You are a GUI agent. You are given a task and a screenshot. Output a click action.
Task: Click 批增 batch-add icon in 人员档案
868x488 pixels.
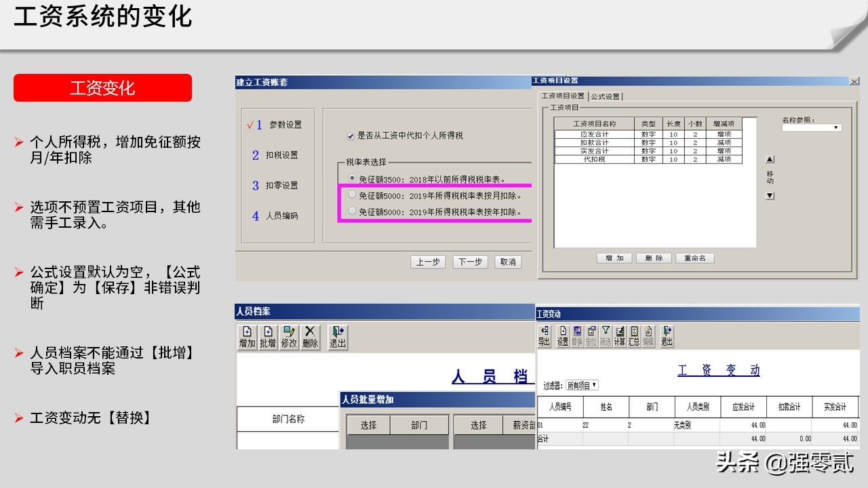tap(268, 337)
